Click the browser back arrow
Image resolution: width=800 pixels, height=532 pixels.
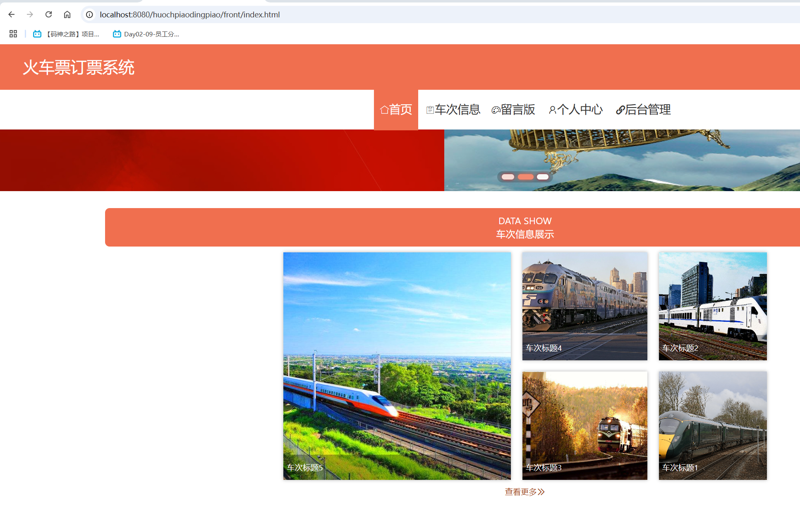coord(12,14)
